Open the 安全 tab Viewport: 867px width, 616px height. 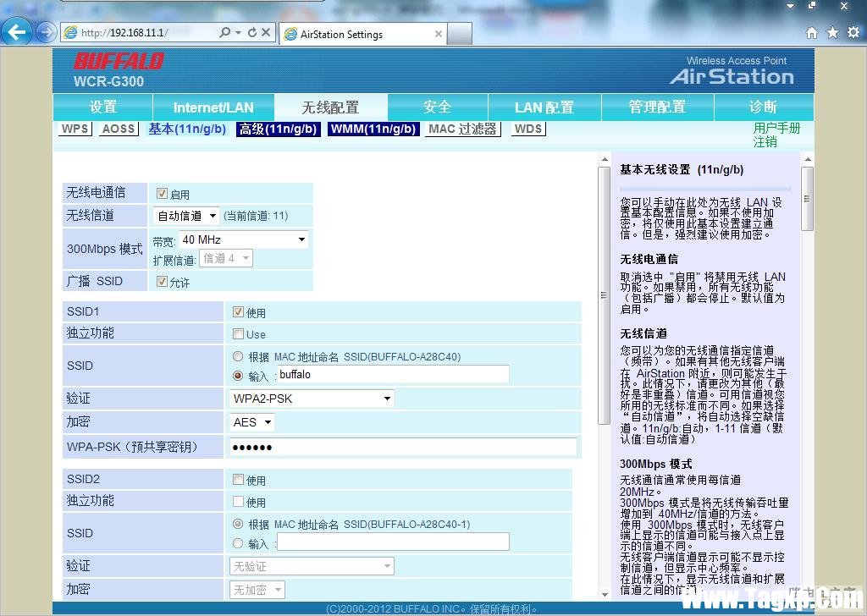[438, 107]
